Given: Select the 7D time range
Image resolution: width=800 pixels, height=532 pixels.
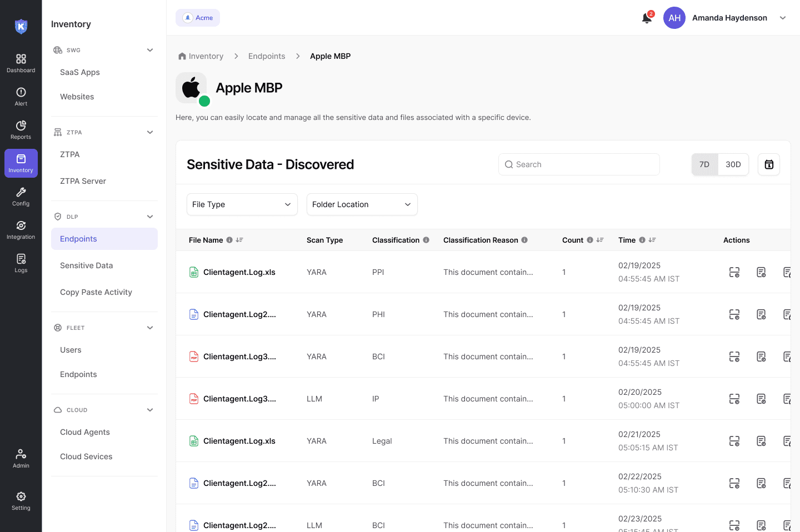Looking at the screenshot, I should (x=704, y=164).
